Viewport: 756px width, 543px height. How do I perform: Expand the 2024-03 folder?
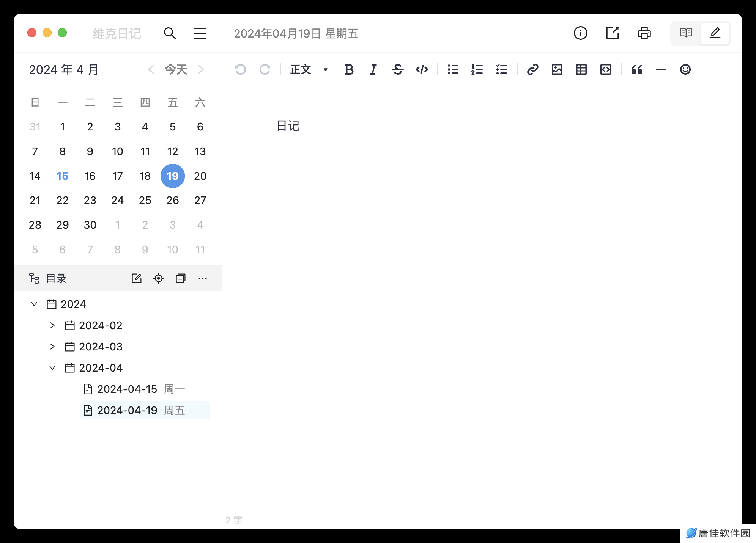tap(52, 347)
